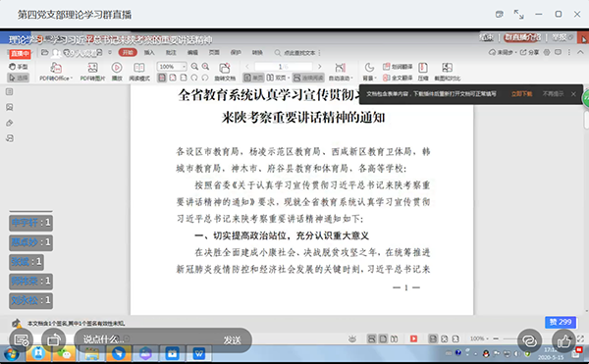Enable the 手型 hand tool
The height and width of the screenshot is (364, 589).
click(x=18, y=67)
